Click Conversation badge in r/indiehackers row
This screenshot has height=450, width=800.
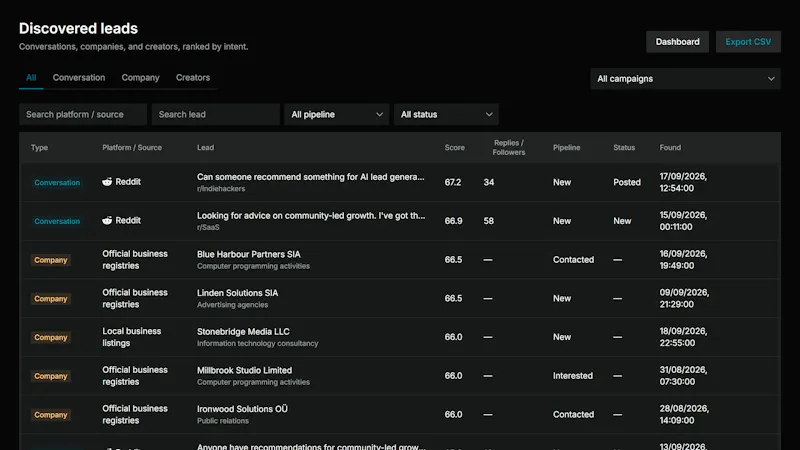[x=57, y=182]
